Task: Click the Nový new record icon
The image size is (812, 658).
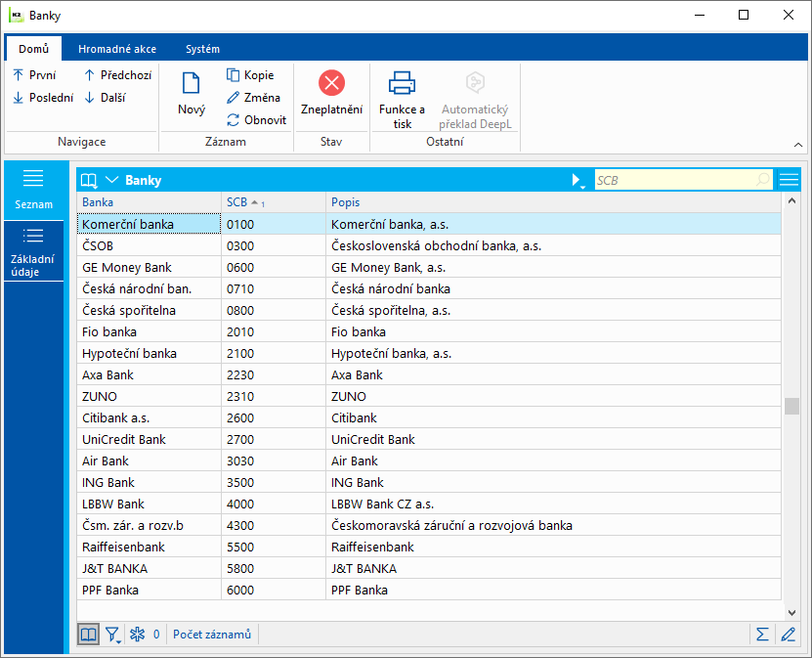Action: coord(192,83)
